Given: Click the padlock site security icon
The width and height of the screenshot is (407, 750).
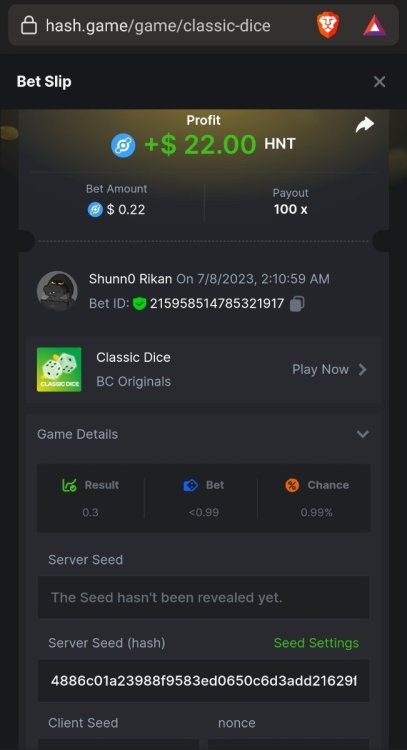Looking at the screenshot, I should tap(29, 25).
